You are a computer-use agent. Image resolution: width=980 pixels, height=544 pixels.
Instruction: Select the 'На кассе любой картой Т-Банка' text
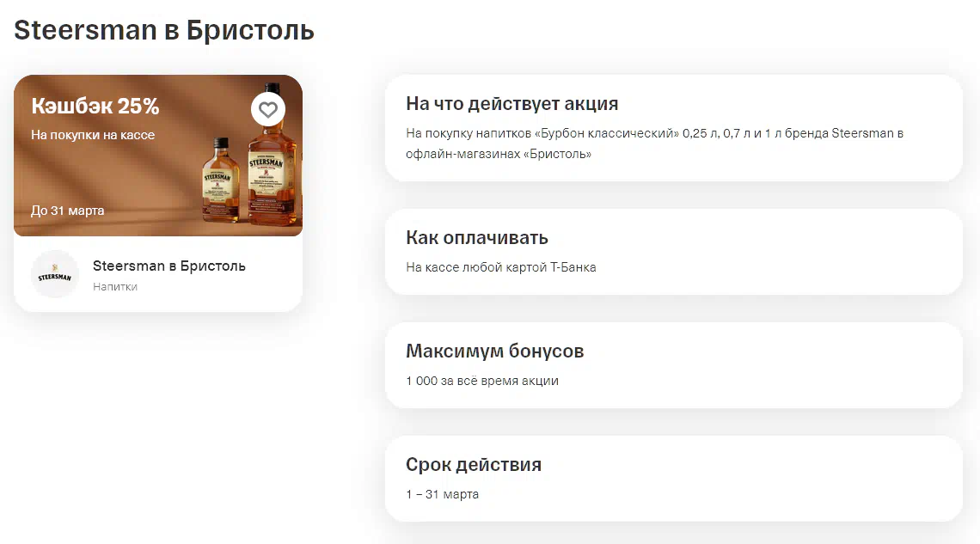(500, 267)
